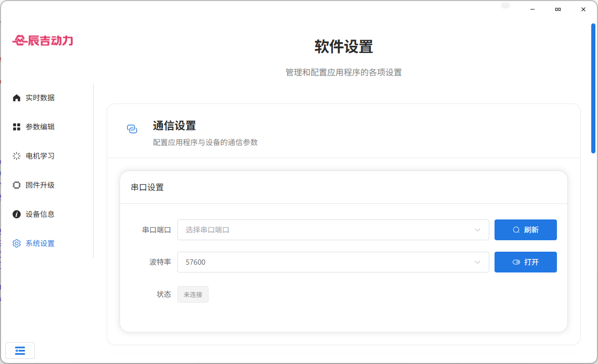This screenshot has width=598, height=364.
Task: Click the 未连接 status tag
Action: (x=193, y=294)
